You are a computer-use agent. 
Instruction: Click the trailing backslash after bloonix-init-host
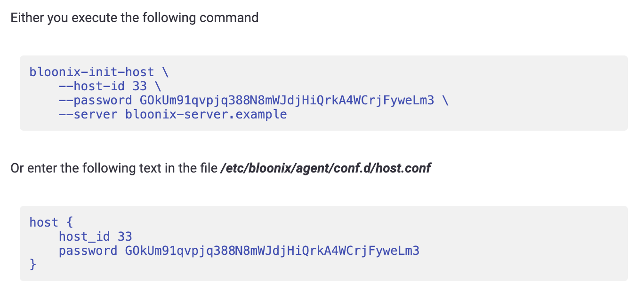(165, 72)
